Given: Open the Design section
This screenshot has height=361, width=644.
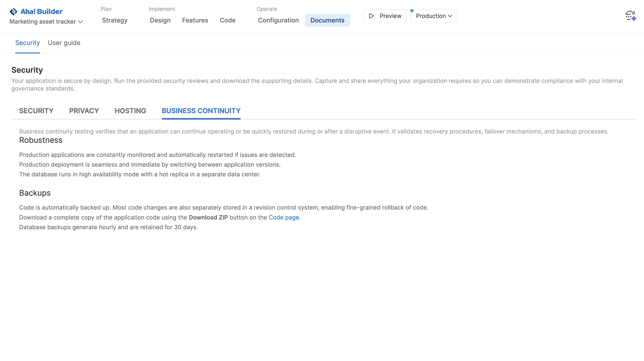Looking at the screenshot, I should click(160, 20).
